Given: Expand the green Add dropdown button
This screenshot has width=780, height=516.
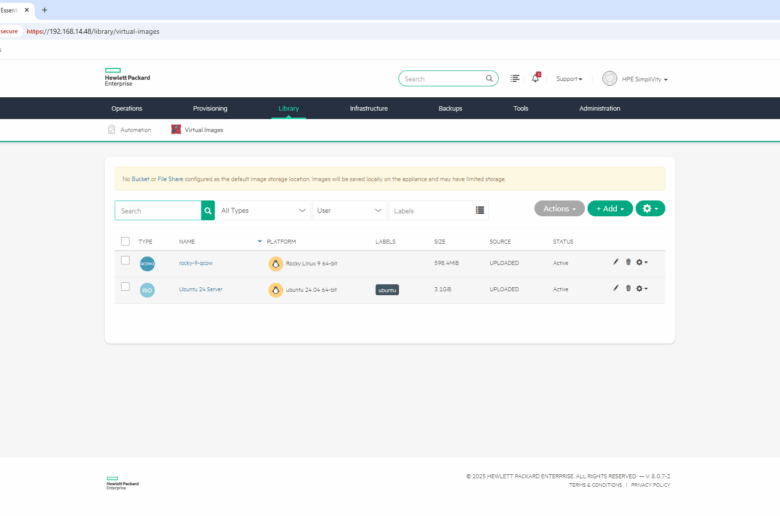Looking at the screenshot, I should tap(609, 209).
